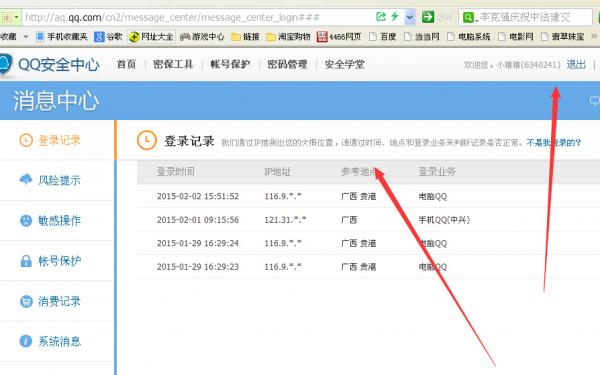
Task: Click the welcome username text 小猪猪(6340241)
Action: [528, 65]
